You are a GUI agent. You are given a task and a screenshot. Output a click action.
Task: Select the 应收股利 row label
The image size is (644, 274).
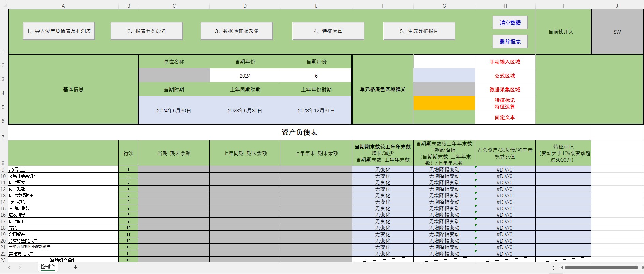(63, 221)
